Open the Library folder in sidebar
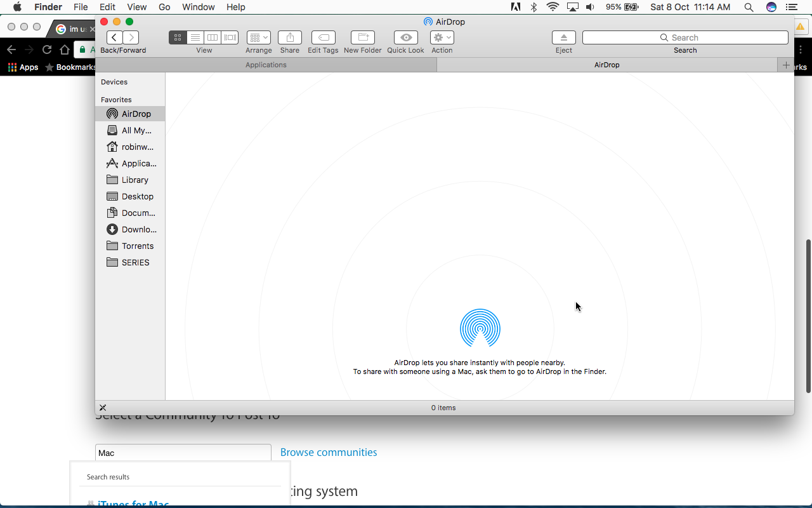 tap(130, 180)
